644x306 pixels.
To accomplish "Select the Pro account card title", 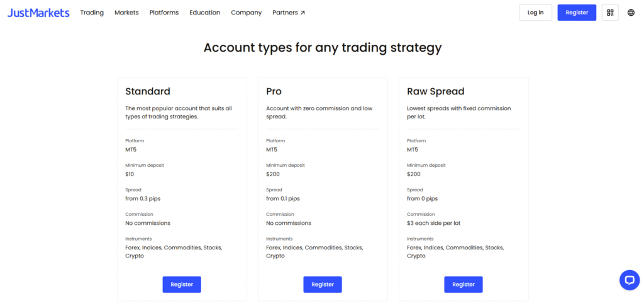I will [274, 91].
